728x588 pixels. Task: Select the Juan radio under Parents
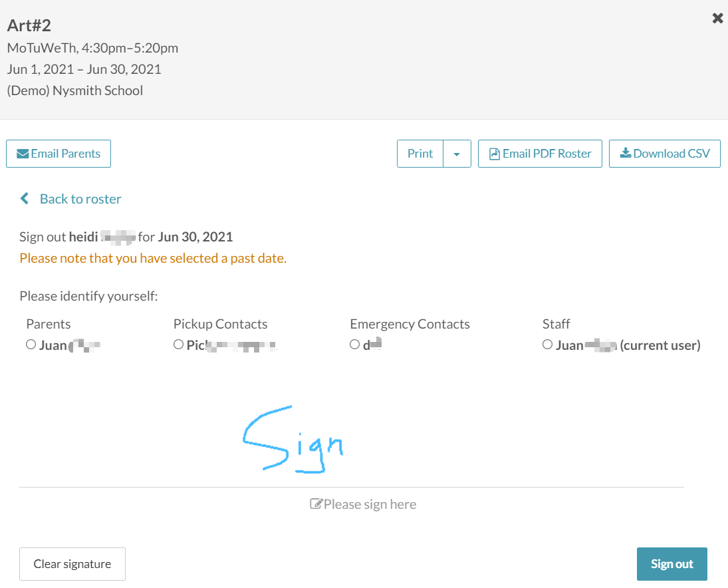31,345
